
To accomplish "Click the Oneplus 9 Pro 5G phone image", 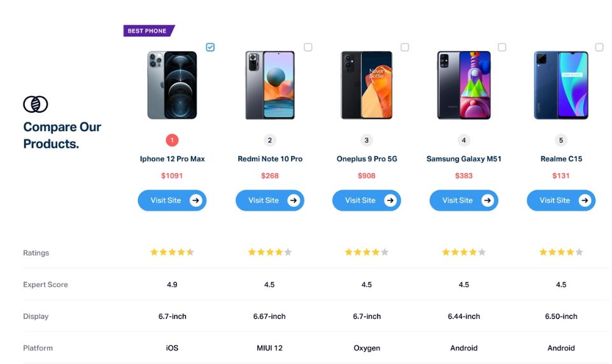I will (366, 85).
